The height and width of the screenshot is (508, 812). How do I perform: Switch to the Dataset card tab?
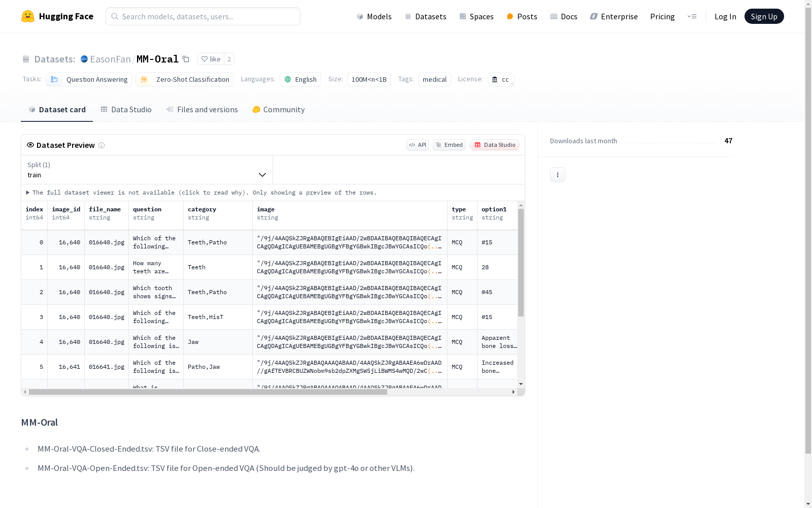pos(57,110)
